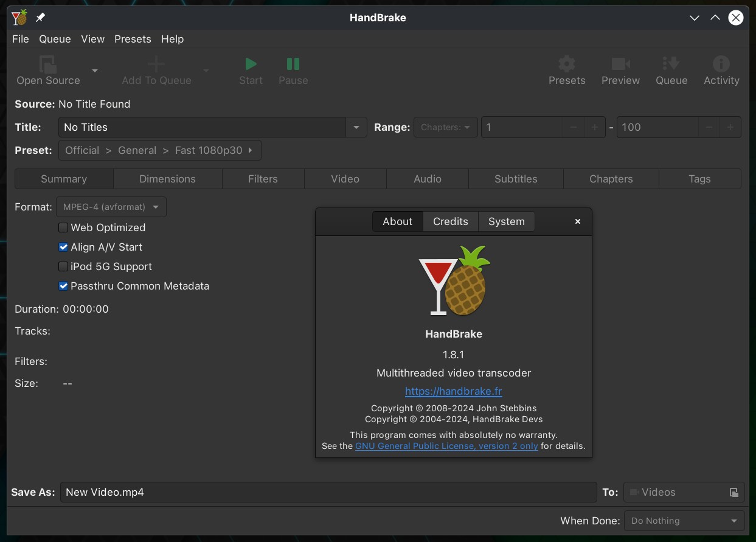Click the Save As filename field
The width and height of the screenshot is (756, 542).
[328, 492]
